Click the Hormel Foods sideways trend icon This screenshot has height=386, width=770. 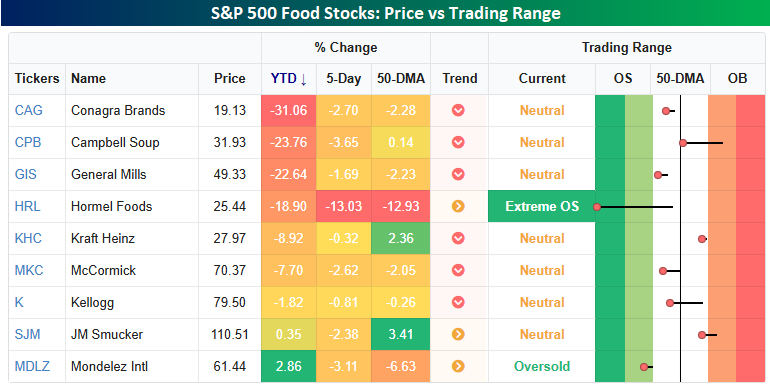458,206
